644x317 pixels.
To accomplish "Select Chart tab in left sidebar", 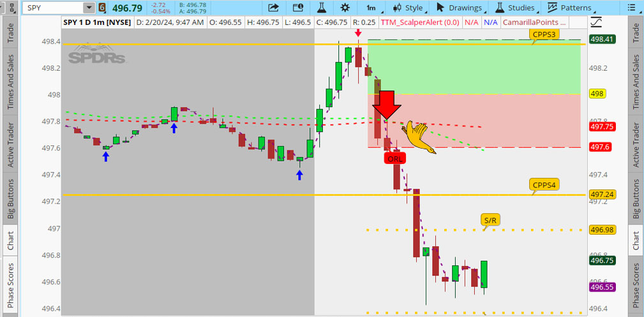I will click(11, 240).
